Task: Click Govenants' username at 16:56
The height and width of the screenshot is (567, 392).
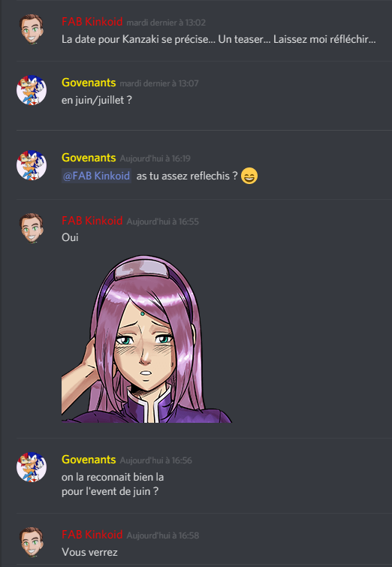Action: click(89, 460)
